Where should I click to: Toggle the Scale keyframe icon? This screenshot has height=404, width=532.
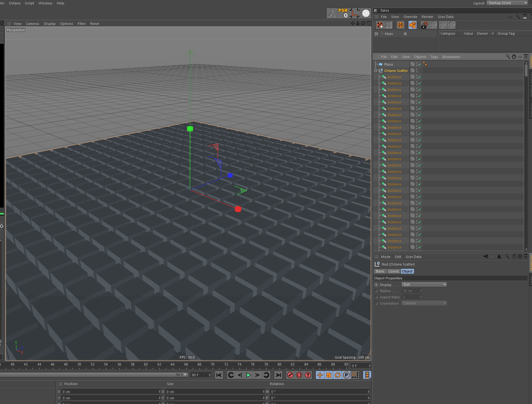329,375
